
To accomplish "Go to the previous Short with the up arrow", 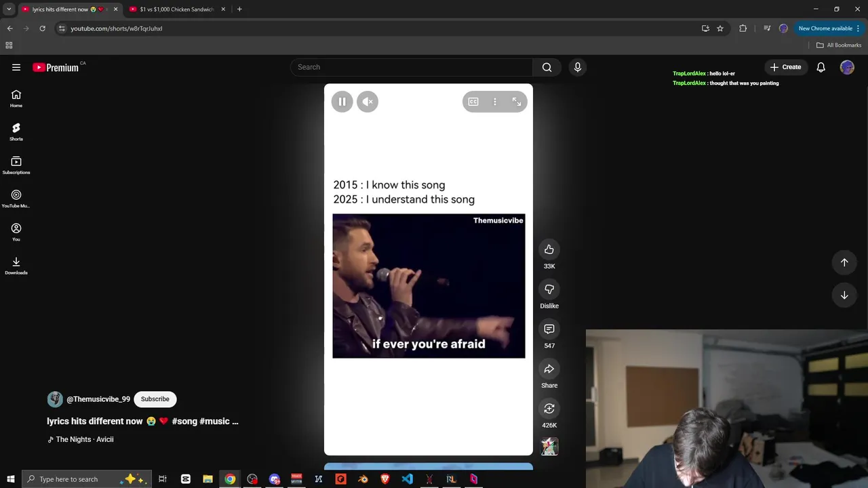I will click(x=844, y=262).
